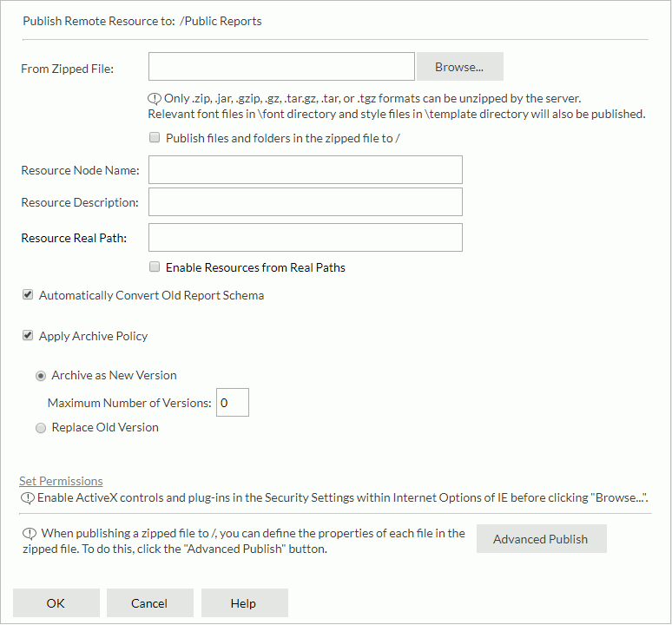This screenshot has height=625, width=672.
Task: Enable publishing files and folders in zipped file
Action: [x=155, y=137]
